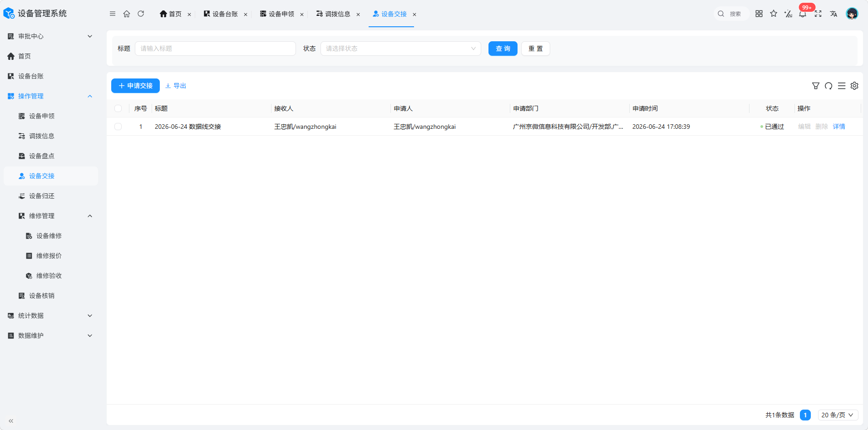Expand the 统计数据 menu section

coord(50,316)
